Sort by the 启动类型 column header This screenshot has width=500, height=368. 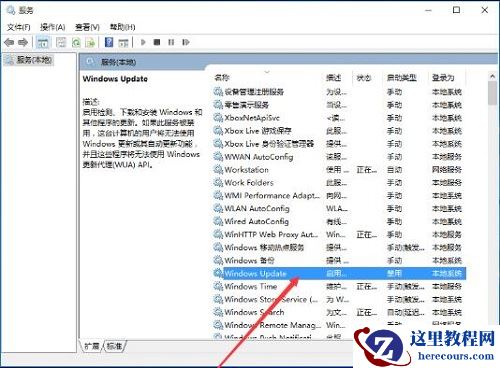(401, 78)
